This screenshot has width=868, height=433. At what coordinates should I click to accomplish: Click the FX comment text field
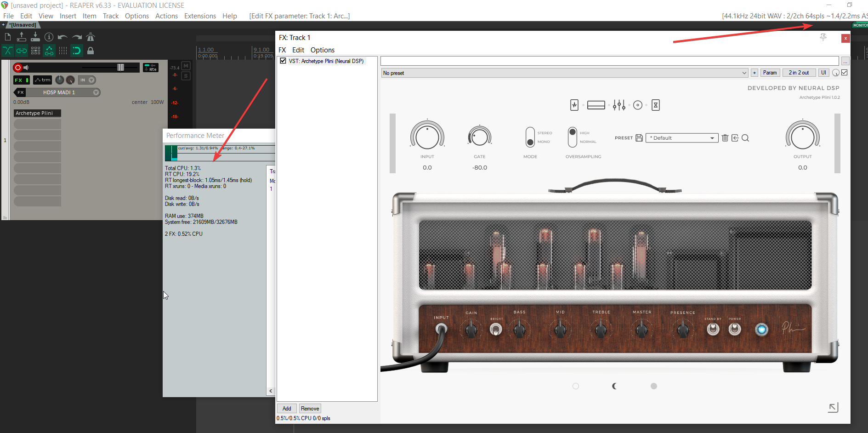(609, 61)
